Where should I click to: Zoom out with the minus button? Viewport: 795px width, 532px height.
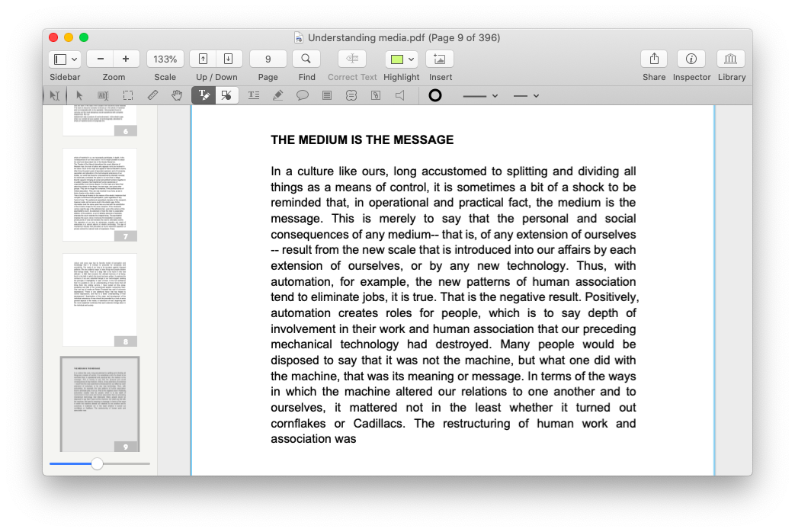[101, 59]
